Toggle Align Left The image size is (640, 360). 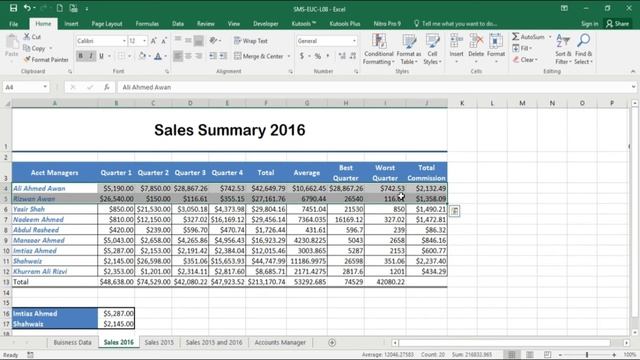pyautogui.click(x=178, y=56)
